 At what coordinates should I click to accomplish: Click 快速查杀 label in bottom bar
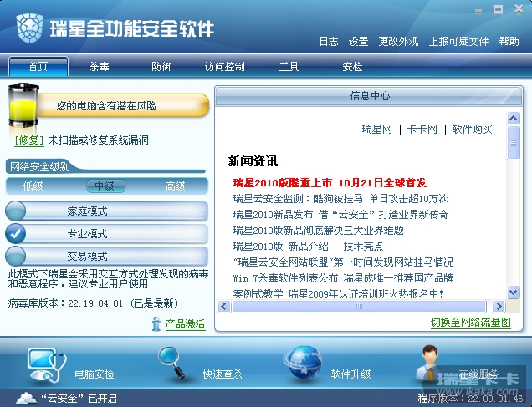pyautogui.click(x=223, y=374)
